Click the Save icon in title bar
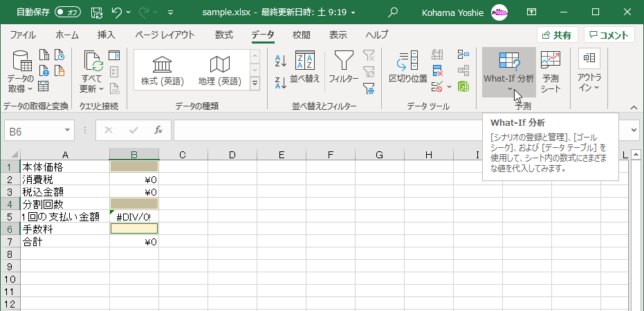The height and width of the screenshot is (311, 644). coord(96,12)
